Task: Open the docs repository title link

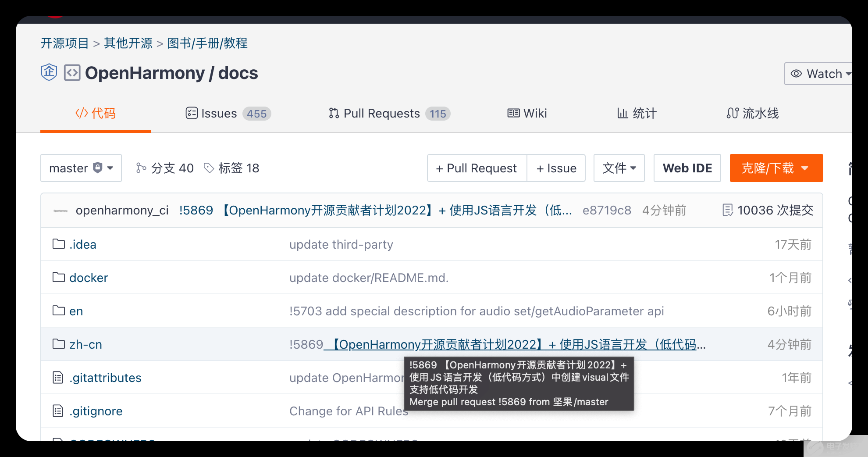Action: (238, 73)
